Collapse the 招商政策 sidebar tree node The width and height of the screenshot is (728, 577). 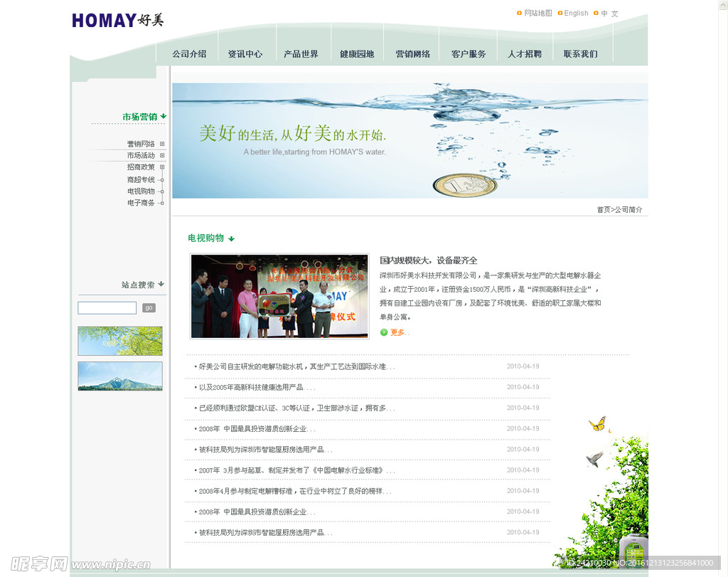tap(162, 167)
